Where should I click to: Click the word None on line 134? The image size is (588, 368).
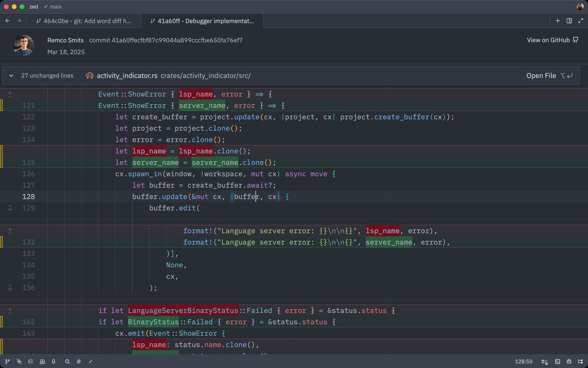[174, 265]
